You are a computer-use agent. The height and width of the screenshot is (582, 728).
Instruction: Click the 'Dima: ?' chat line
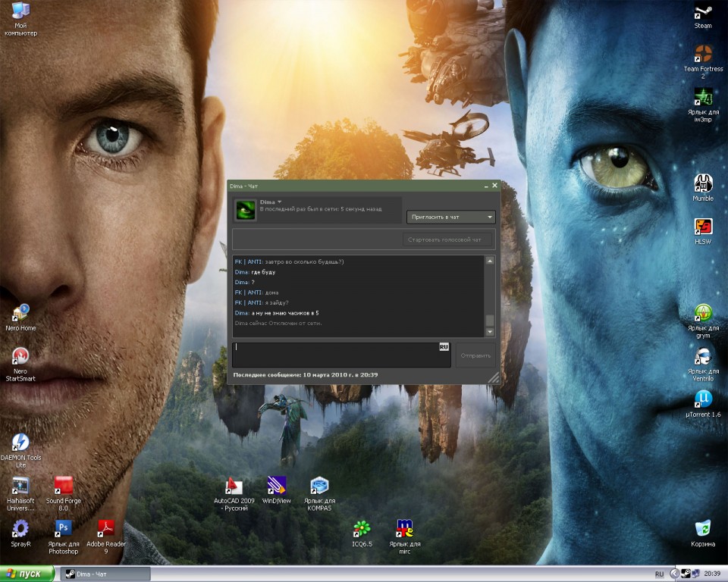coord(245,282)
